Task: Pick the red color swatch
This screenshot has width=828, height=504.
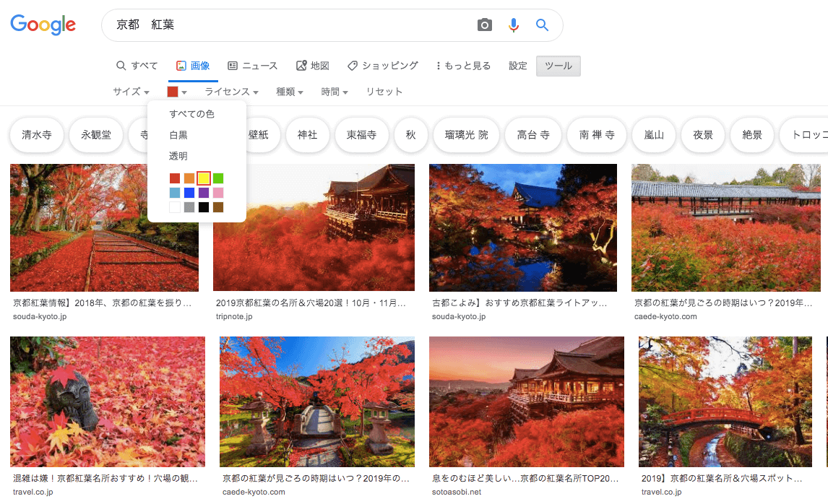Action: (175, 178)
